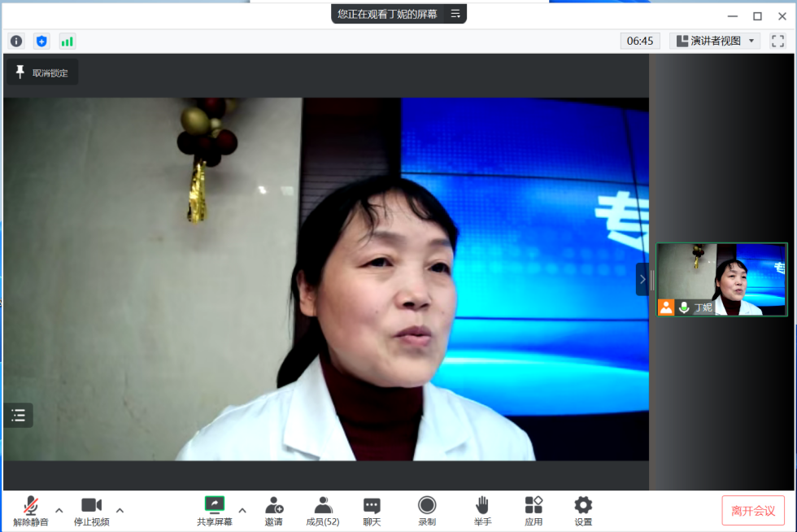
Task: Click the blue security shield icon
Action: click(41, 41)
